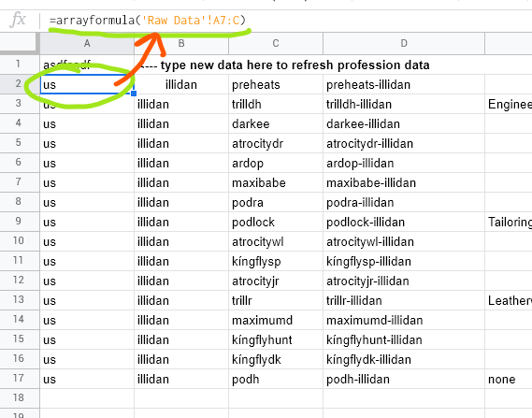
Task: Click the cell with 'podlock'
Action: [276, 223]
